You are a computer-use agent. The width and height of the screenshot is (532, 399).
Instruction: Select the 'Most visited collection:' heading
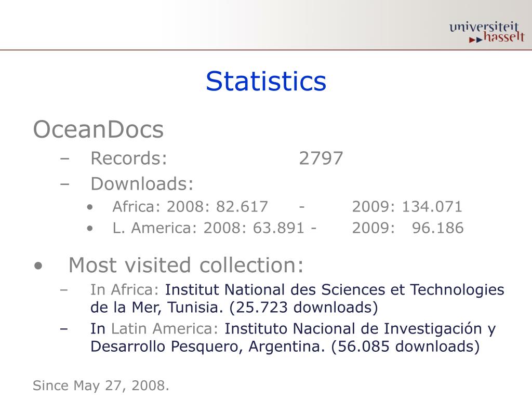point(187,265)
